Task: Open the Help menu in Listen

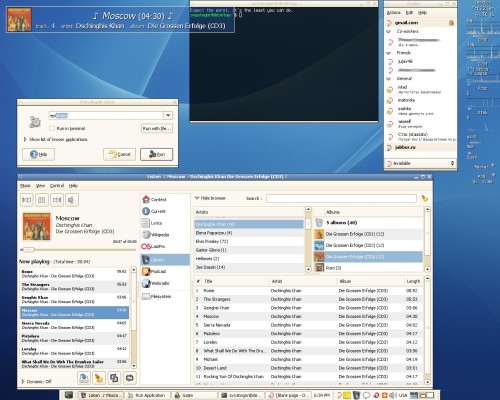Action: tap(73, 186)
